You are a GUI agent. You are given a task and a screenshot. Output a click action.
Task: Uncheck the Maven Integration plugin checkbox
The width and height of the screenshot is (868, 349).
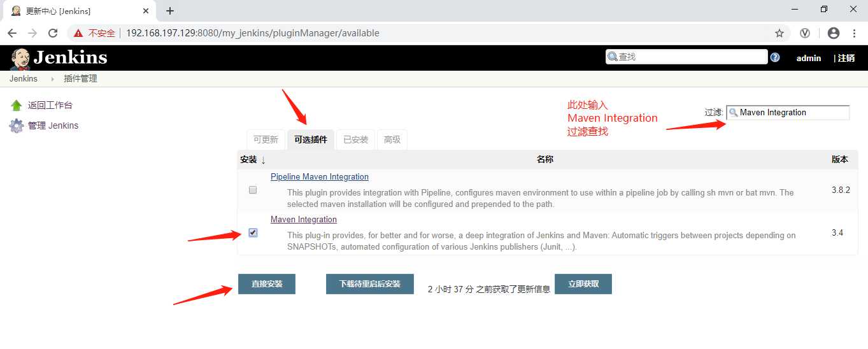click(x=253, y=232)
